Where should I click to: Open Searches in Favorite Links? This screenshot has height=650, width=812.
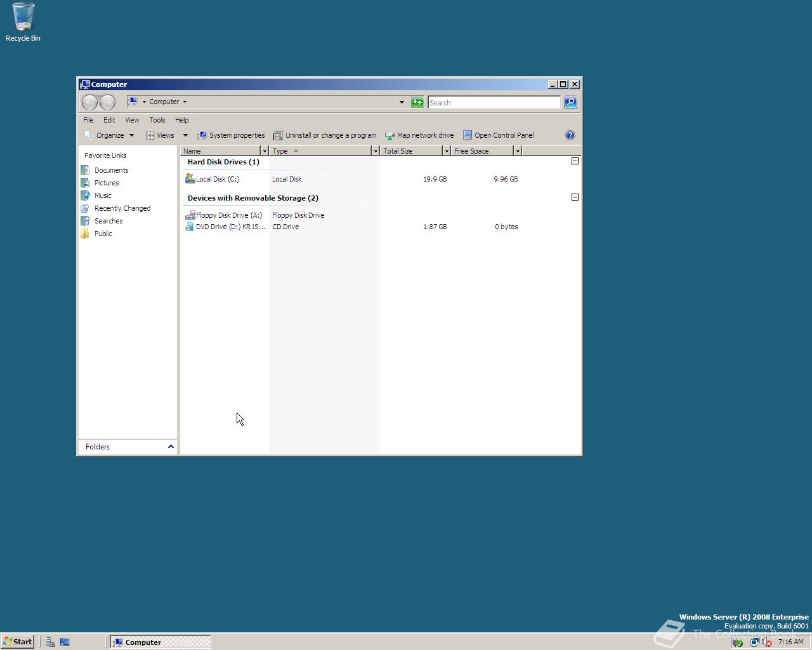pyautogui.click(x=102, y=221)
